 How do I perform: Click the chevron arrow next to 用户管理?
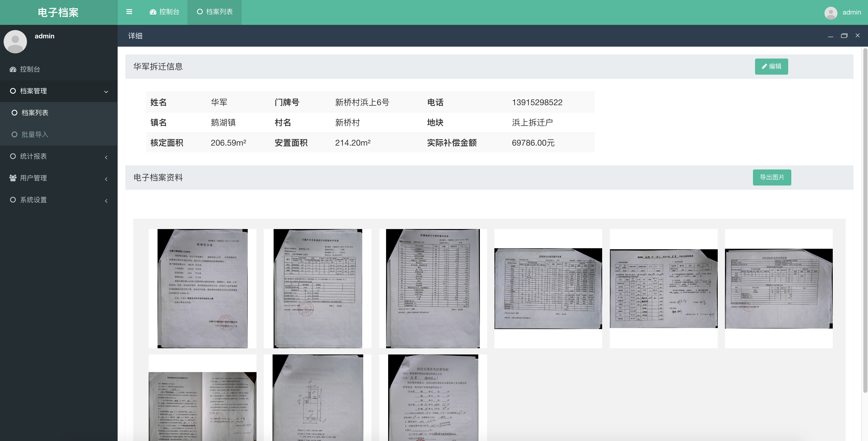click(106, 179)
